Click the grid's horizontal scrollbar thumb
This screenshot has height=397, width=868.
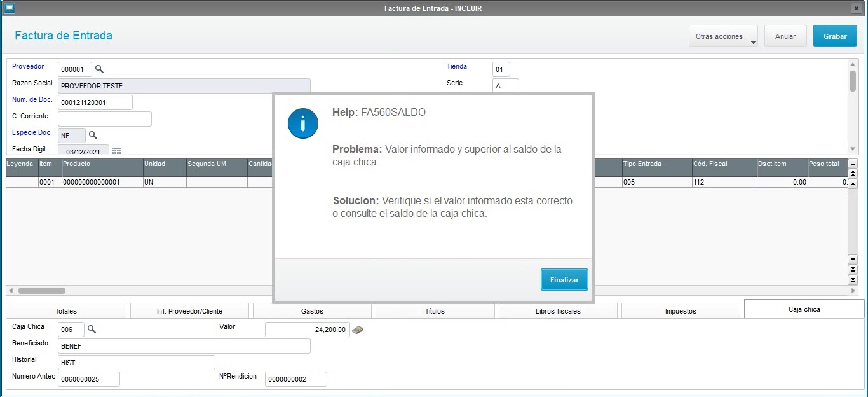click(41, 291)
